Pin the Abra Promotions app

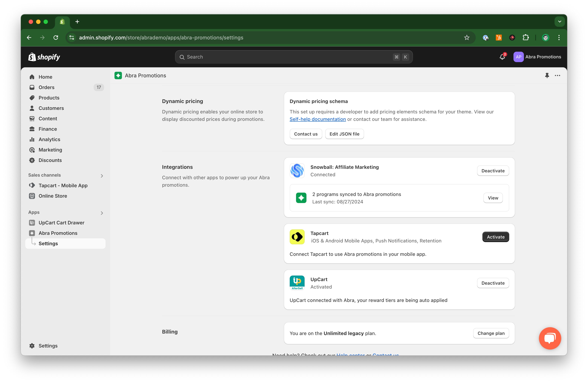coord(547,76)
